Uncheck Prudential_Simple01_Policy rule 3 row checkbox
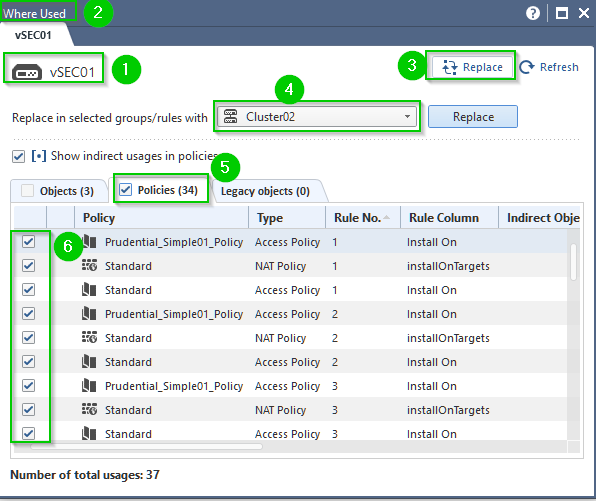Image resolution: width=596 pixels, height=501 pixels. pyautogui.click(x=29, y=385)
